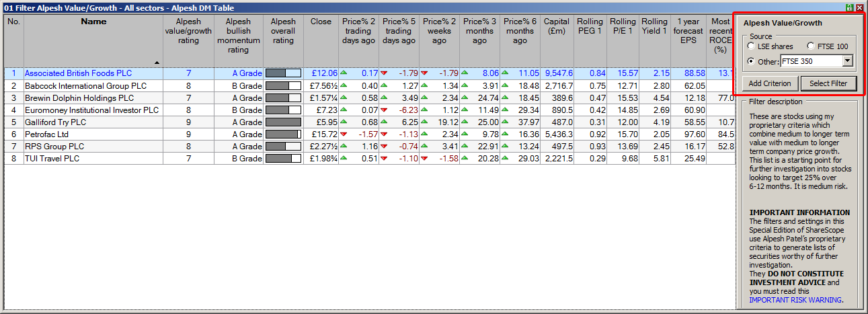Image resolution: width=868 pixels, height=314 pixels.
Task: Click row number 4 cell
Action: click(x=13, y=110)
